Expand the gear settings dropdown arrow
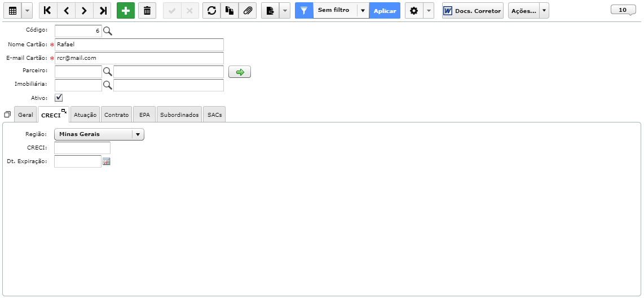The height and width of the screenshot is (298, 644). 429,11
